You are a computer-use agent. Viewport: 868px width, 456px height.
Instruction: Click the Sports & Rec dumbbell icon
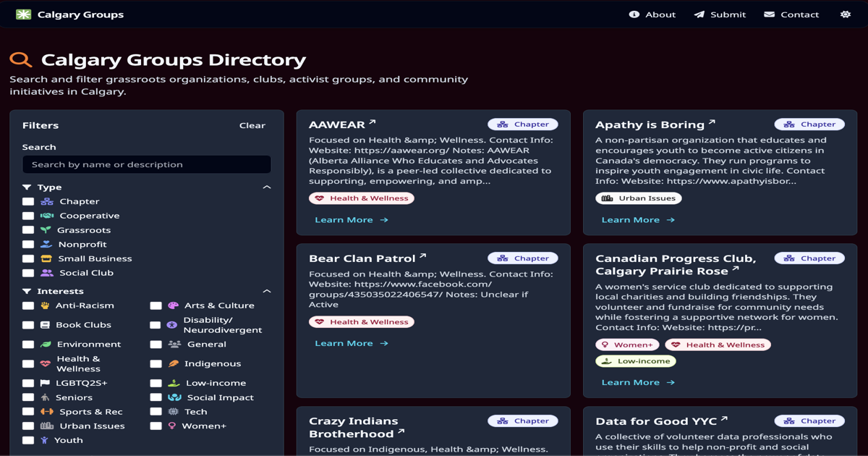(47, 412)
